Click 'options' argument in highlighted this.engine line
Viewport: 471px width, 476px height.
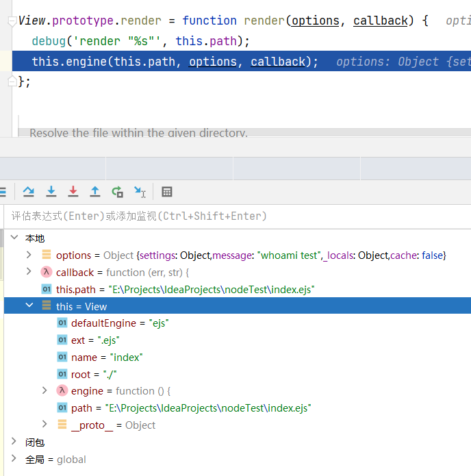coord(213,62)
